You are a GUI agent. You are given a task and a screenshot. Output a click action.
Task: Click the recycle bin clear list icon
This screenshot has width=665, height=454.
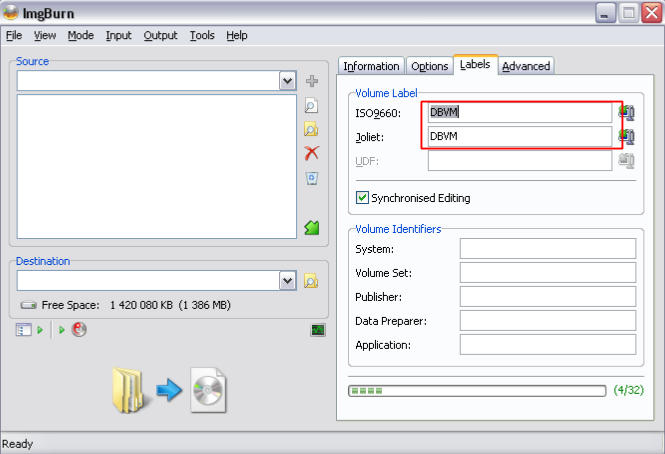pos(311,178)
